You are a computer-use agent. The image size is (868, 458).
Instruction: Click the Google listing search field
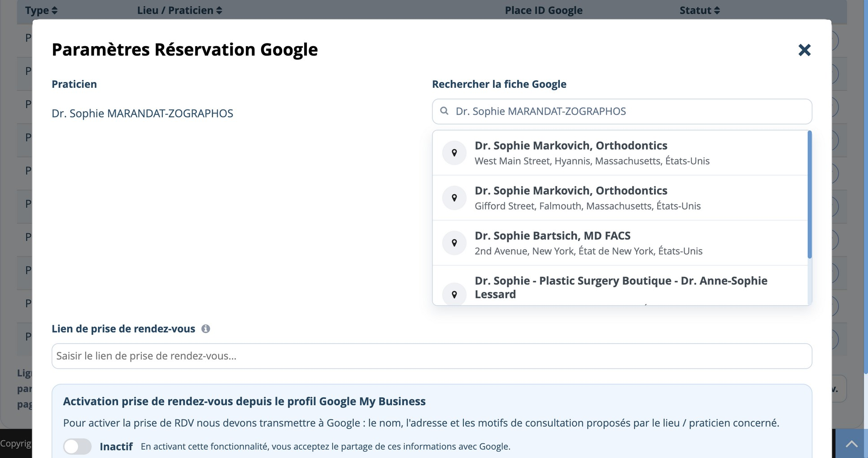click(x=622, y=111)
